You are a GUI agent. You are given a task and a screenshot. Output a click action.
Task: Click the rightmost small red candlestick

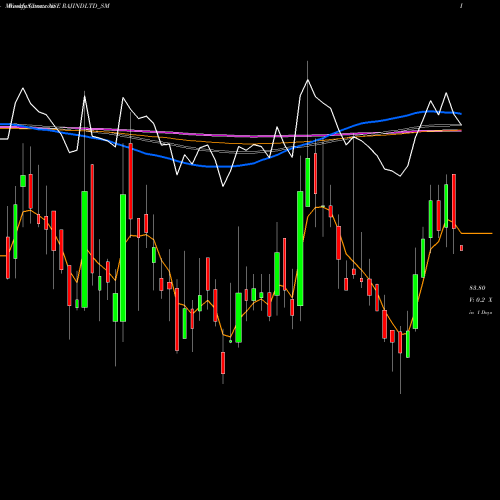click(462, 248)
